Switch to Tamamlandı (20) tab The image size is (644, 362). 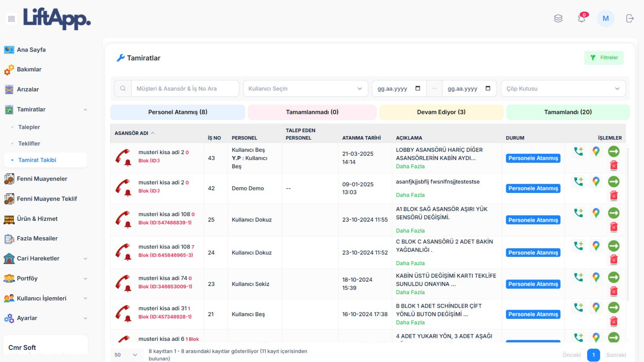568,112
